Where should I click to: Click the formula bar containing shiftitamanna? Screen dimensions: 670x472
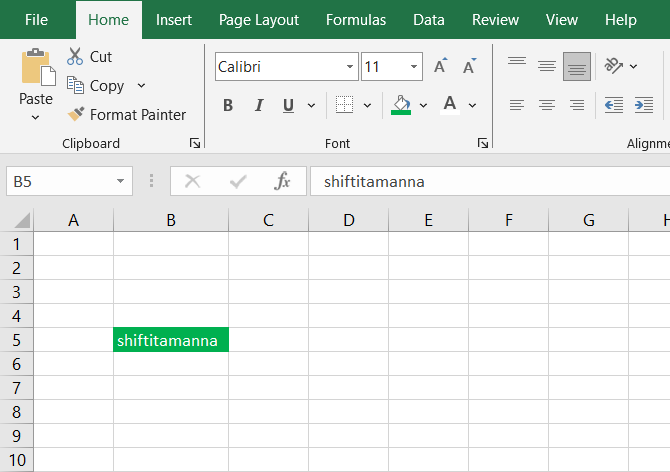click(x=490, y=181)
